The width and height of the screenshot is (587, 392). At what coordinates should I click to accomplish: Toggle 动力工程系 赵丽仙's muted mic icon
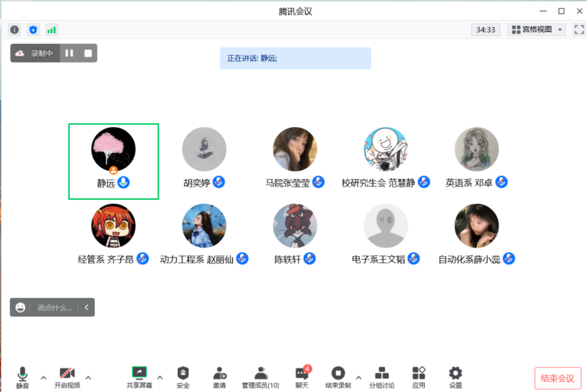pyautogui.click(x=242, y=258)
